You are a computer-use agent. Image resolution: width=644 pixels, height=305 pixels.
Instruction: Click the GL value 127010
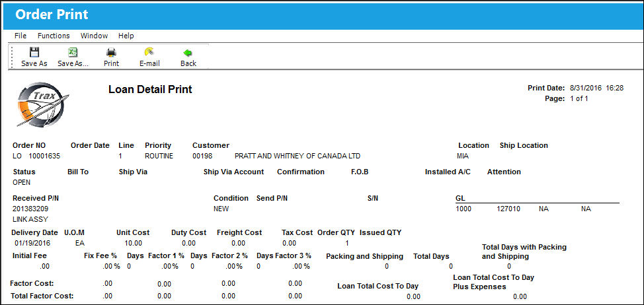pyautogui.click(x=508, y=209)
